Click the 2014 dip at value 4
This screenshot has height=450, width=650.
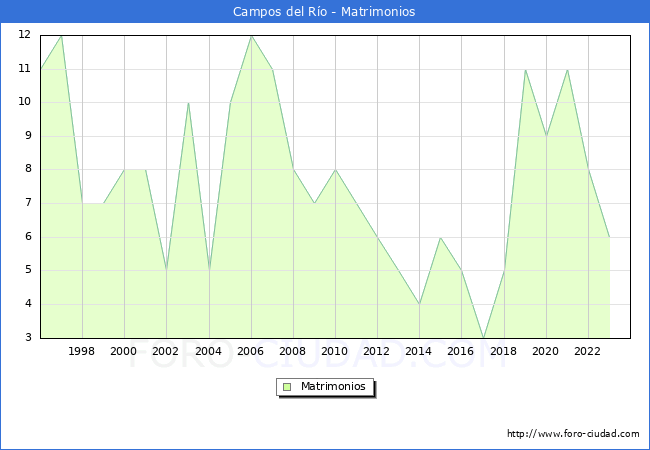pyautogui.click(x=420, y=304)
